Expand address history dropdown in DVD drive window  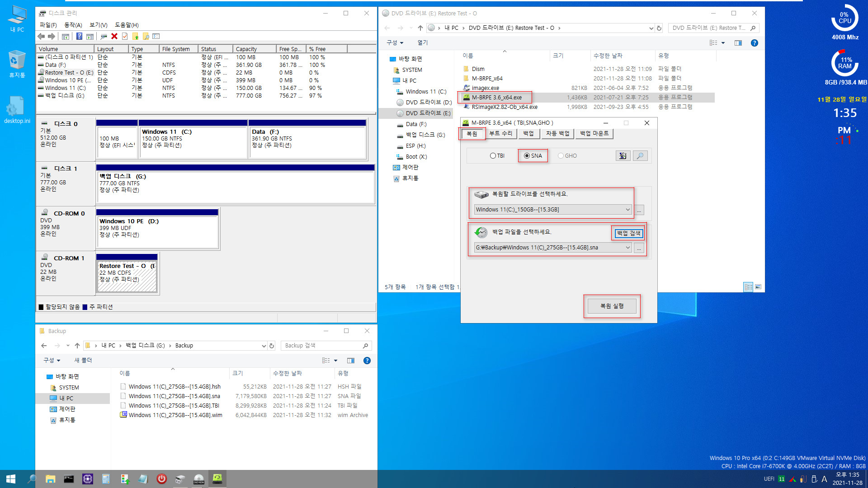pyautogui.click(x=651, y=28)
